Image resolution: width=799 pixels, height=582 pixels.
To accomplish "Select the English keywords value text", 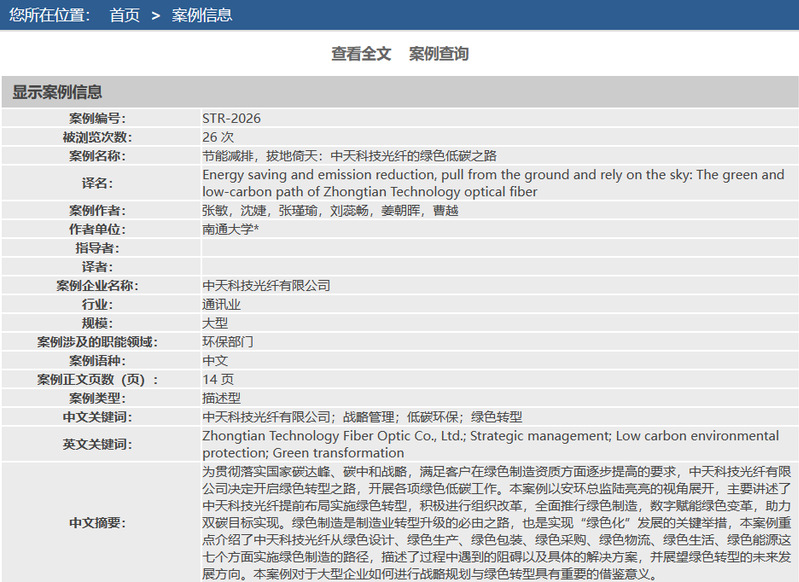I will (491, 444).
